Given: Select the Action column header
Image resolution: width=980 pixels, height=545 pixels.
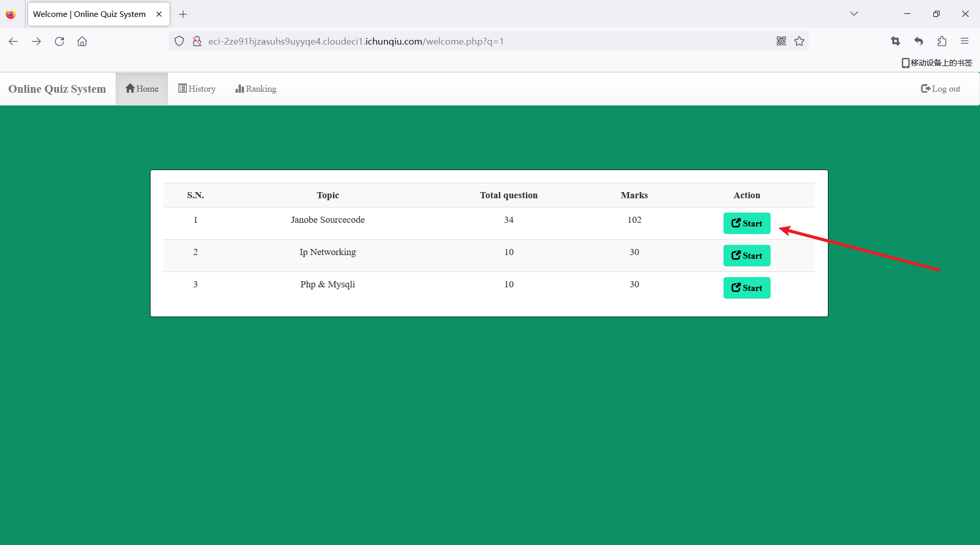Looking at the screenshot, I should [747, 195].
